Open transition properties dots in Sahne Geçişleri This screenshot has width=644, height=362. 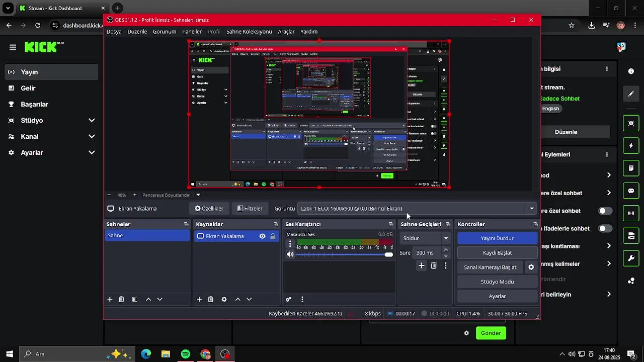coord(445,265)
